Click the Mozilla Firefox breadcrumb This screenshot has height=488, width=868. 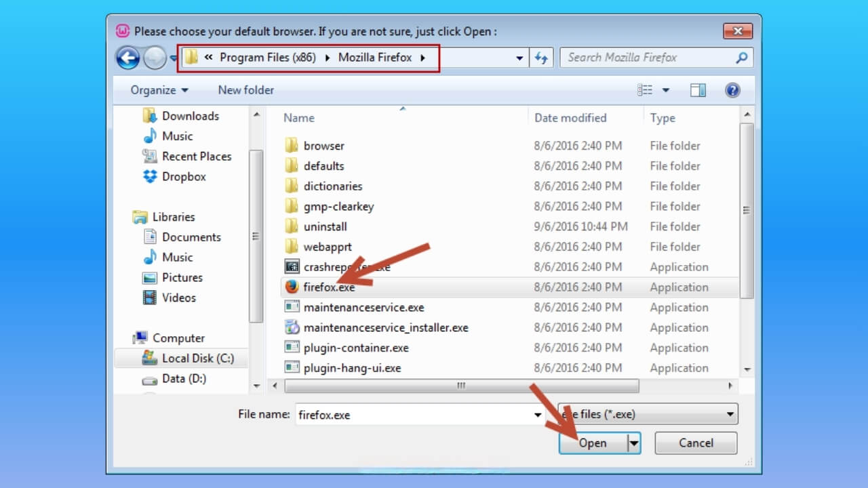(375, 58)
